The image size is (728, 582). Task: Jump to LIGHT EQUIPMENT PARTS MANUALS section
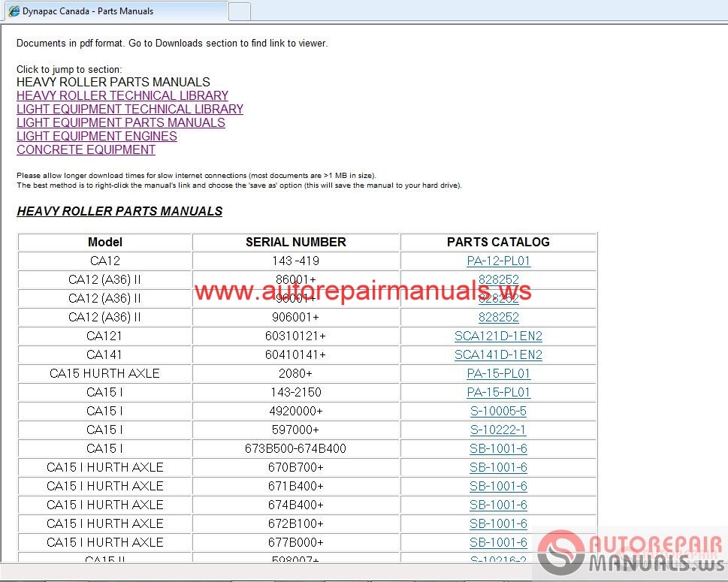pyautogui.click(x=121, y=122)
